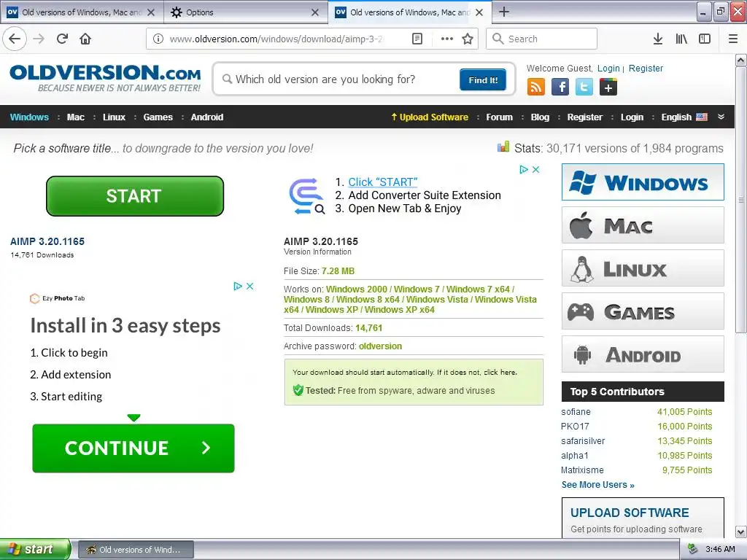Select the Windows category sidebar button
This screenshot has width=747, height=560.
pyautogui.click(x=643, y=182)
